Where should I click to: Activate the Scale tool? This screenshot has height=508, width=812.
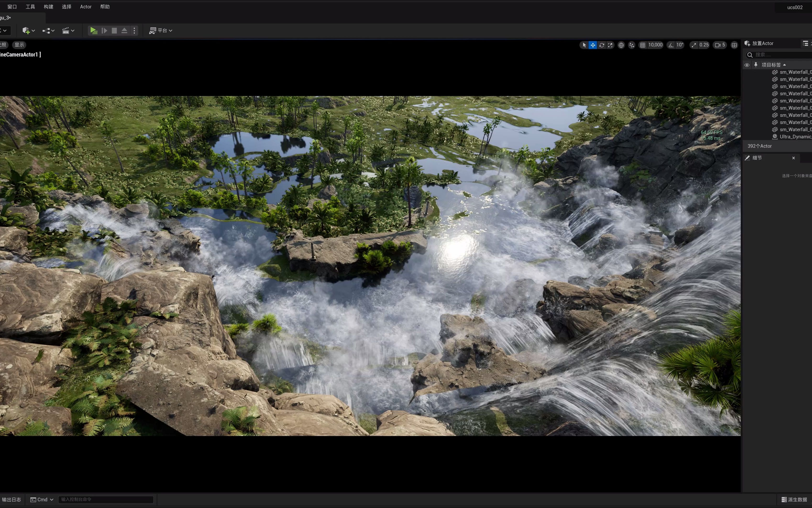(610, 45)
